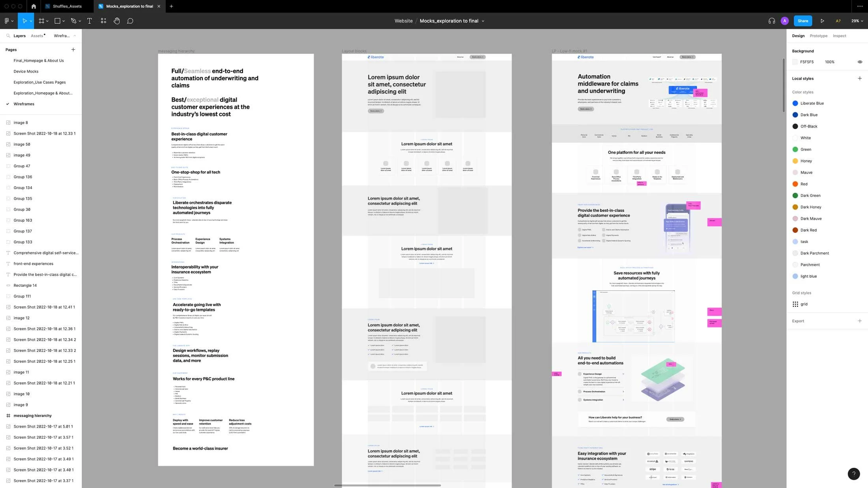This screenshot has height=488, width=868.
Task: Open Move tool options dropdown arrow
Action: point(31,21)
